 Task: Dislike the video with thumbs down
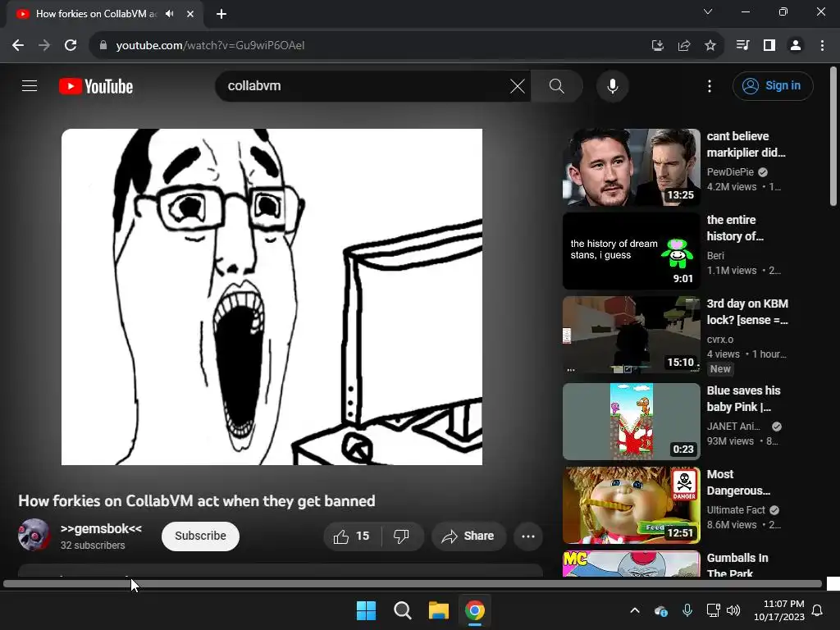pyautogui.click(x=402, y=536)
